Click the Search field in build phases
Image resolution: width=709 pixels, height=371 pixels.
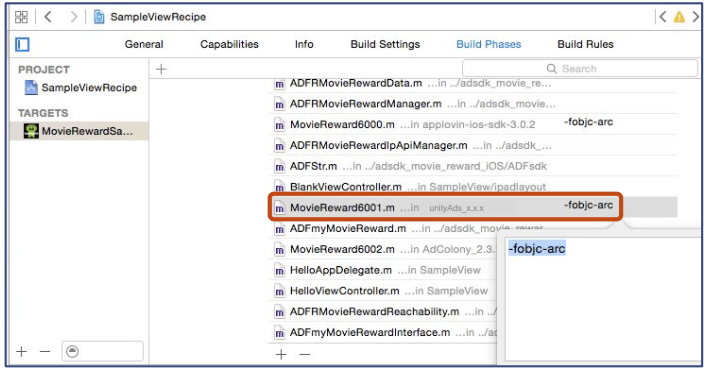pos(580,69)
